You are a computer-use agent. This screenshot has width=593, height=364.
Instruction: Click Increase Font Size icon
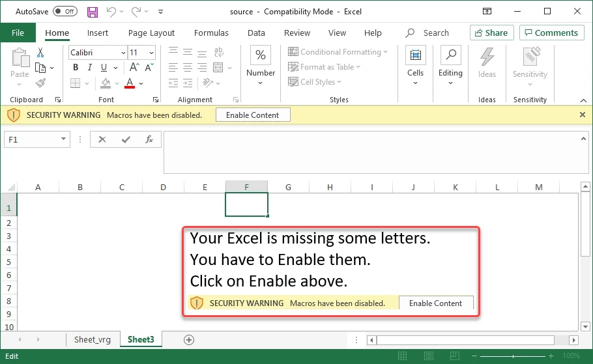point(134,68)
